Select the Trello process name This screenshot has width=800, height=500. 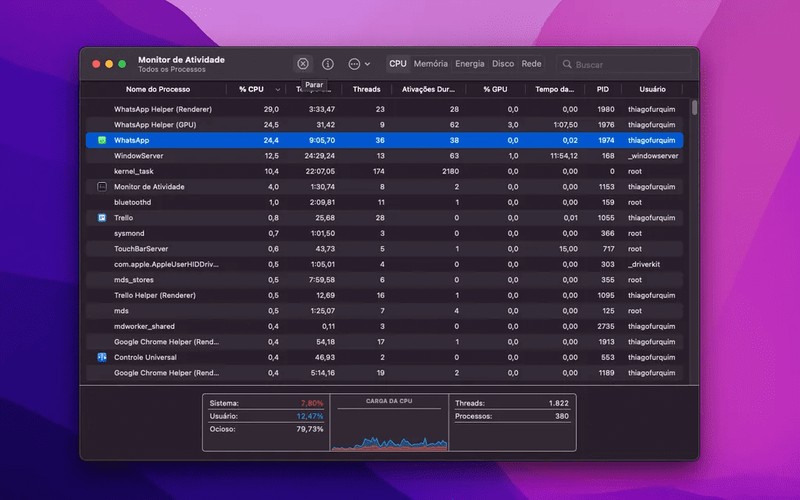pyautogui.click(x=123, y=218)
